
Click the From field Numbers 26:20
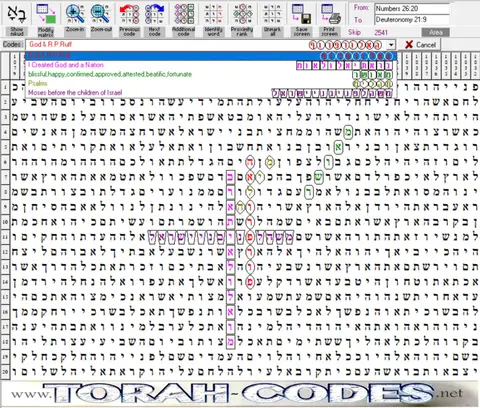point(412,9)
